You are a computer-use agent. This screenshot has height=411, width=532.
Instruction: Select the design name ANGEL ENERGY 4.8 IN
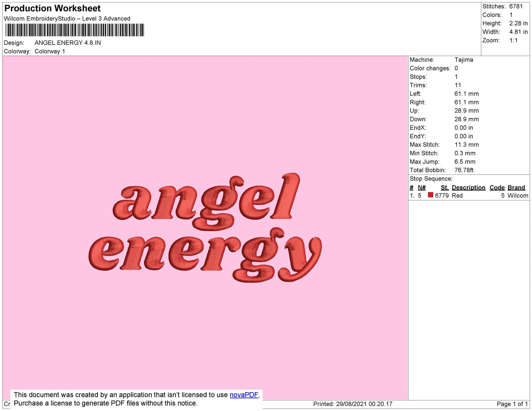68,43
